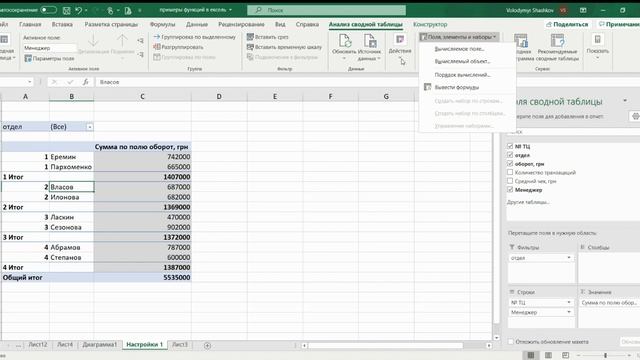Toggle the Менеджер field checkbox
Viewport: 640px width, 360px height.
tap(510, 189)
